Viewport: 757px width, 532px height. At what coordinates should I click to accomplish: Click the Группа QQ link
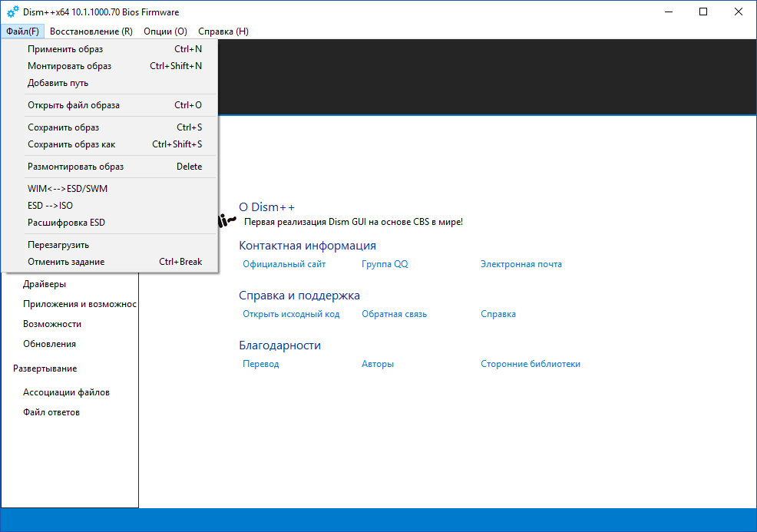coord(385,264)
